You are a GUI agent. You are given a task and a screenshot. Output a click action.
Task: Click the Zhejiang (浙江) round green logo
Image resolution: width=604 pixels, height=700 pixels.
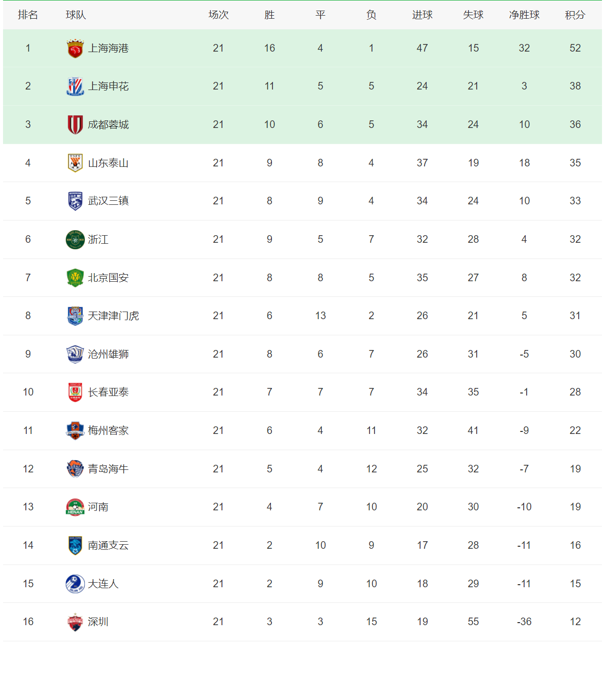tap(75, 239)
